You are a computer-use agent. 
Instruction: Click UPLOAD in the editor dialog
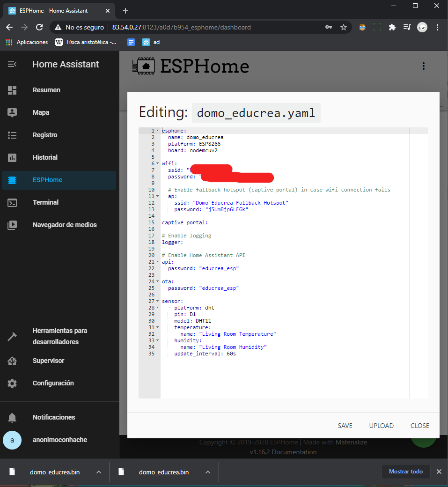click(381, 426)
